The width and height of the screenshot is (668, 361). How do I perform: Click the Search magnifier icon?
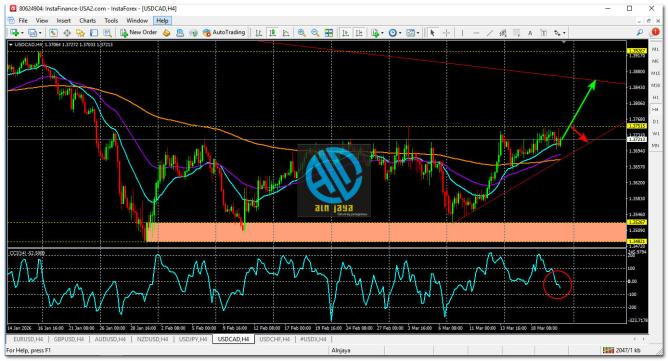(x=639, y=32)
